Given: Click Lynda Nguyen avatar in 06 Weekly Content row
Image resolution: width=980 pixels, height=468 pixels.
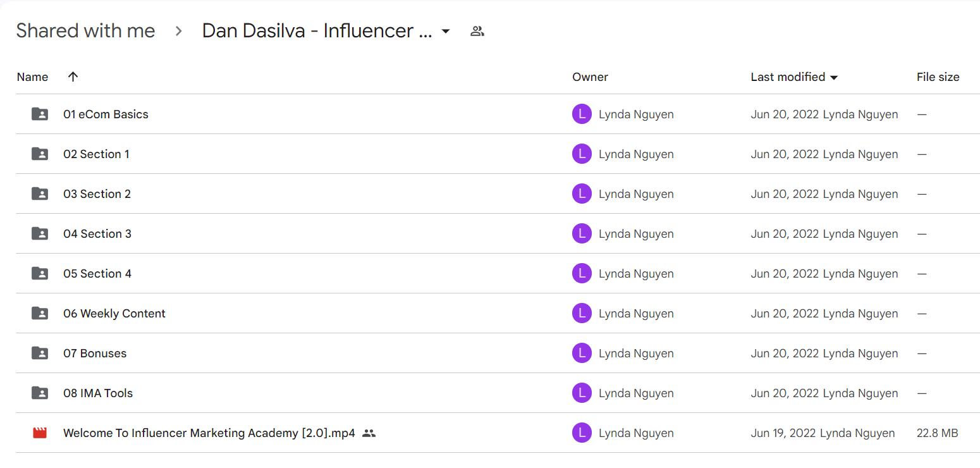Looking at the screenshot, I should (x=582, y=314).
